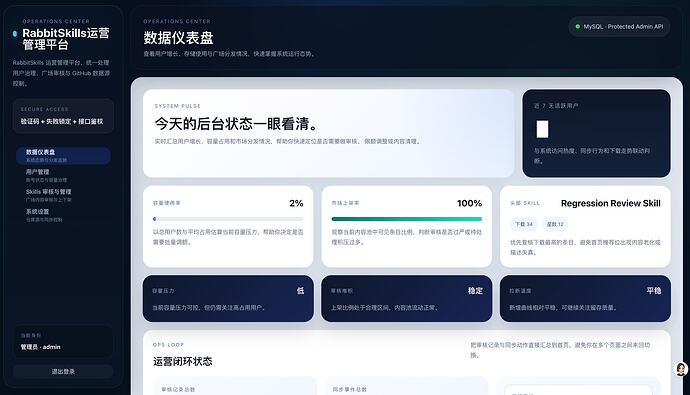Screen dimensions: 690x395
Task: Click the avatar icon at right edge
Action: [x=681, y=369]
